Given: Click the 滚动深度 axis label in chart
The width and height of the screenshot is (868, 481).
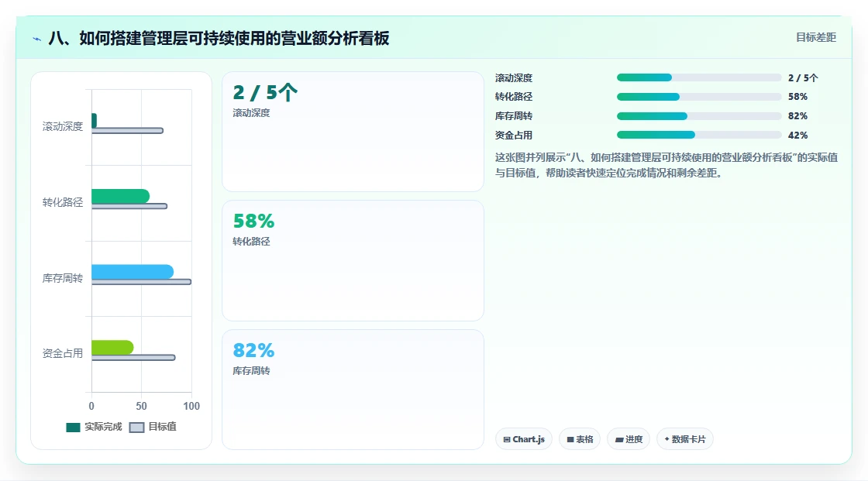Looking at the screenshot, I should 63,126.
